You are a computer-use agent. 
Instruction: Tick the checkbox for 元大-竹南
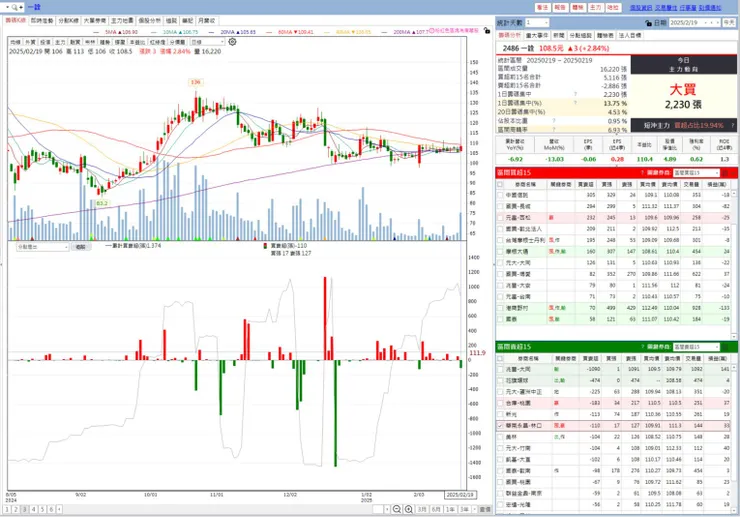point(500,448)
